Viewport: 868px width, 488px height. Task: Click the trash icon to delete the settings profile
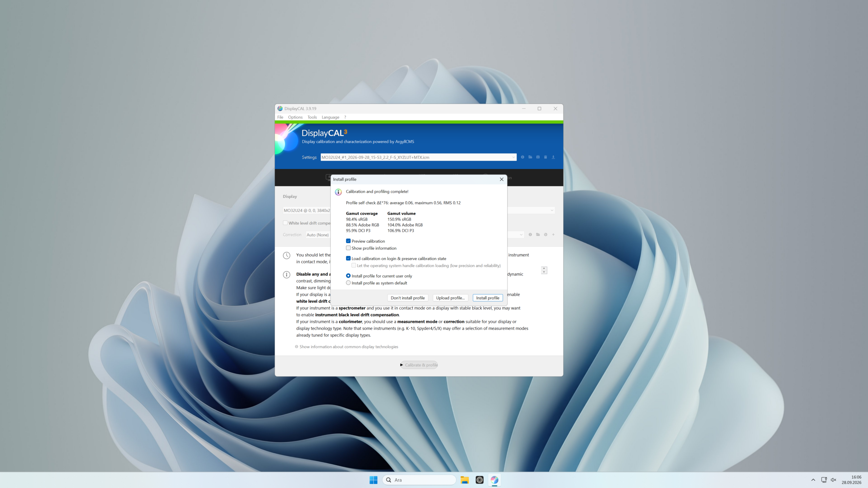tap(546, 157)
